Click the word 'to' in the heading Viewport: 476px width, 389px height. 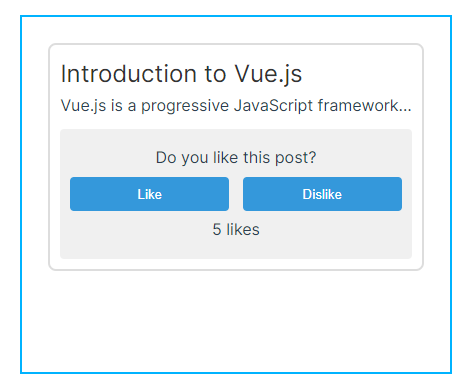point(215,74)
